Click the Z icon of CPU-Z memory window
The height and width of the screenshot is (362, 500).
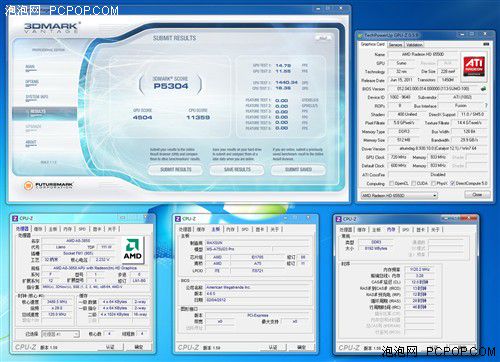pyautogui.click(x=339, y=219)
